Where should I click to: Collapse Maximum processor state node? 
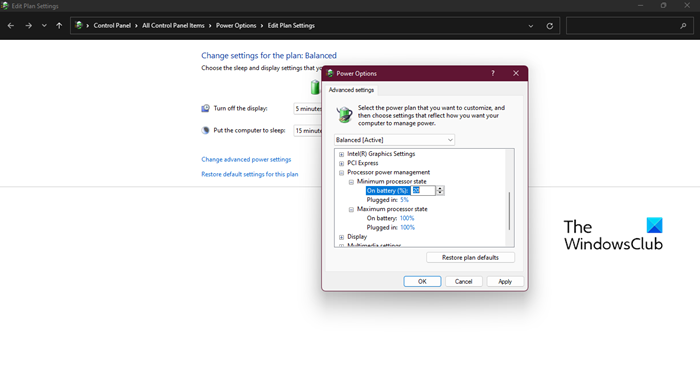[351, 209]
